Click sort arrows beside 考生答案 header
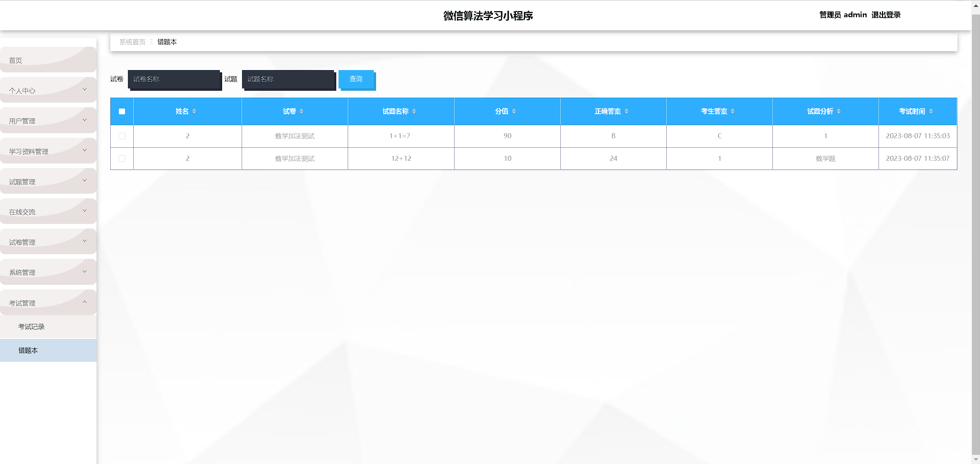Image resolution: width=980 pixels, height=464 pixels. 733,111
